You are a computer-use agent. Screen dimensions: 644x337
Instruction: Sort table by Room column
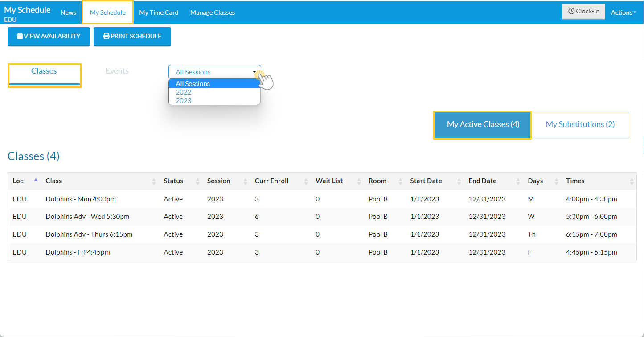click(x=385, y=181)
